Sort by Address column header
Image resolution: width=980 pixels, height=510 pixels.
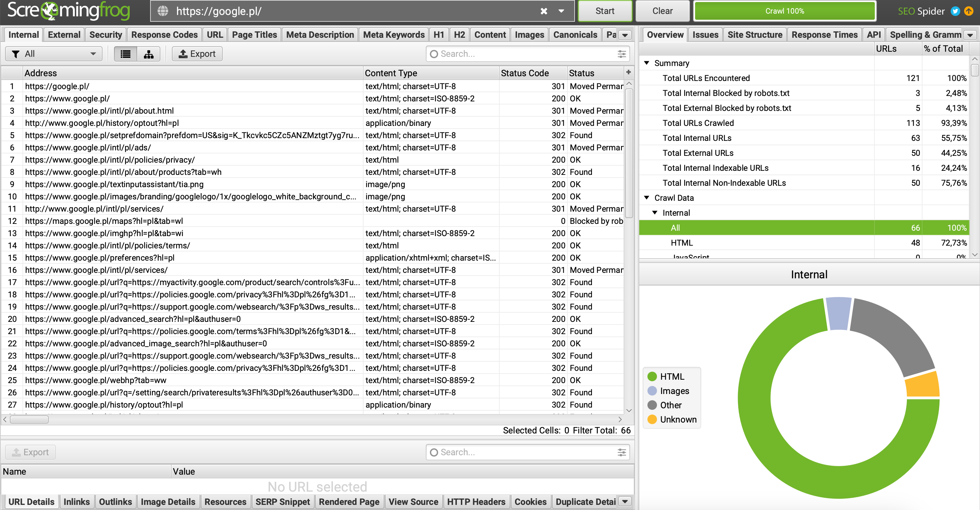(193, 73)
